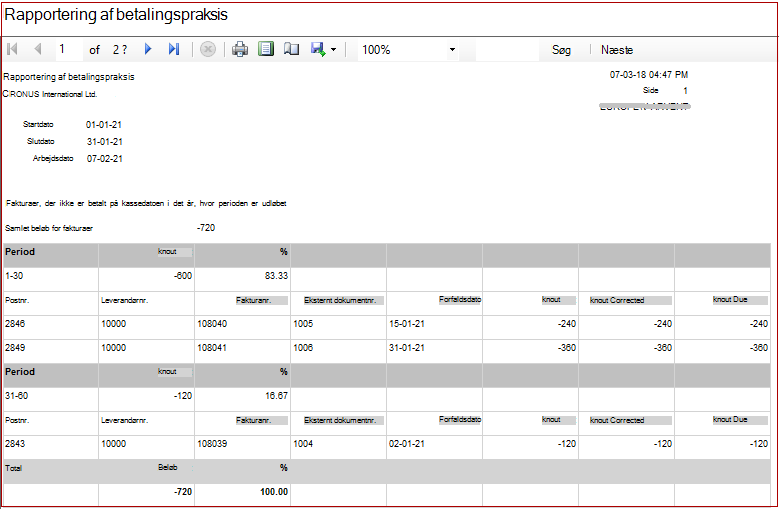This screenshot has height=509, width=779.
Task: Click due date 31-01-21
Action: 406,348
